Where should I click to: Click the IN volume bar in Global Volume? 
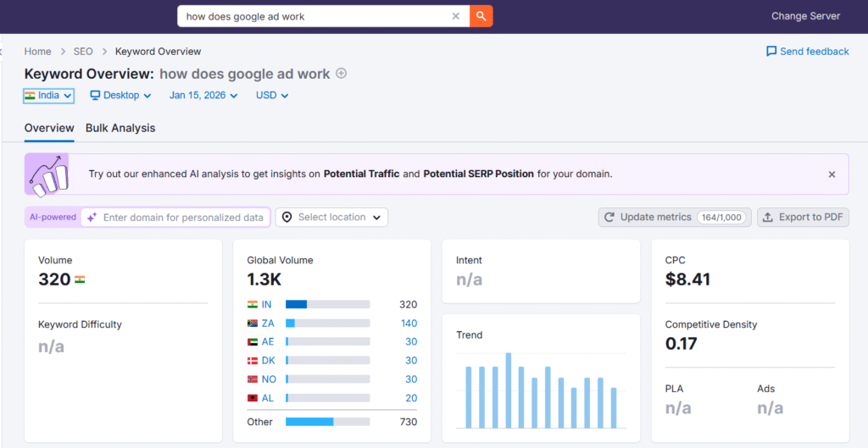point(328,304)
